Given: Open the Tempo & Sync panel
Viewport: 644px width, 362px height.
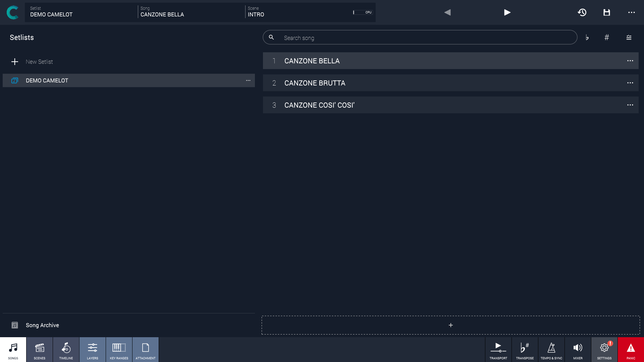Looking at the screenshot, I should click(x=551, y=350).
